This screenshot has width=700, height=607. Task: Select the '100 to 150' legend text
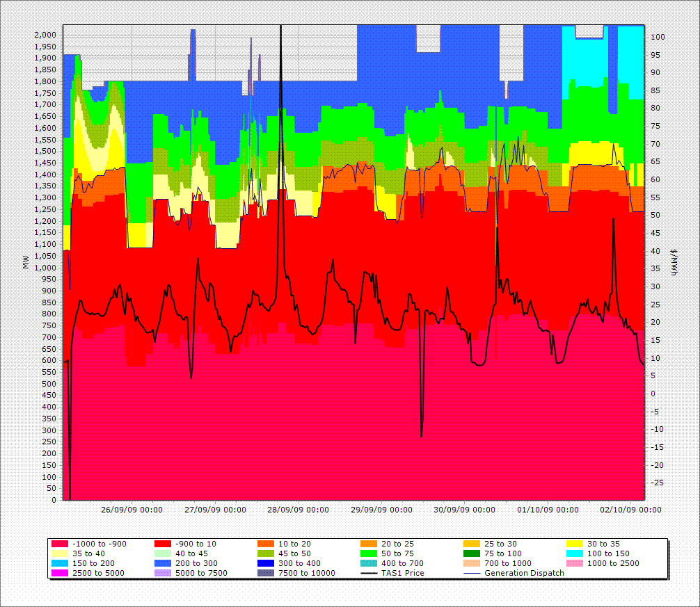pos(608,553)
